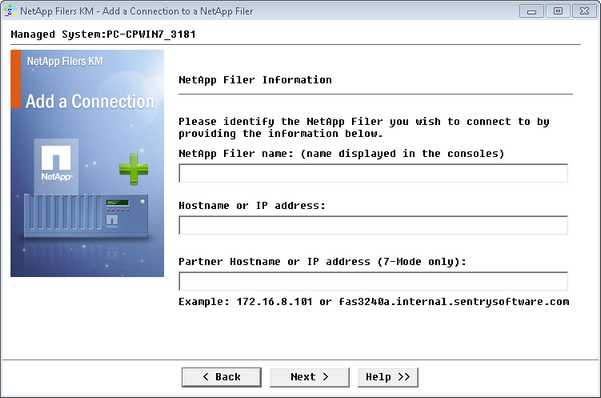
Task: Focus the NetApp Filer name field
Action: (373, 173)
